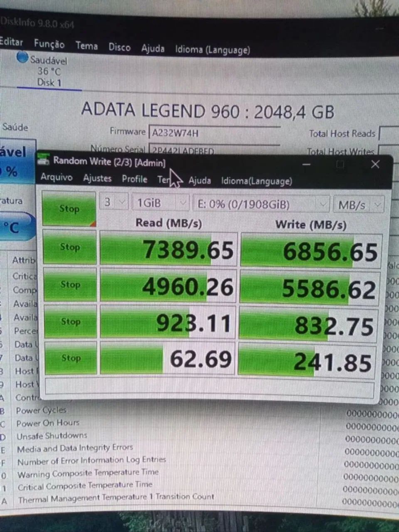Click the top Stop button beside count dropdown

pyautogui.click(x=69, y=209)
